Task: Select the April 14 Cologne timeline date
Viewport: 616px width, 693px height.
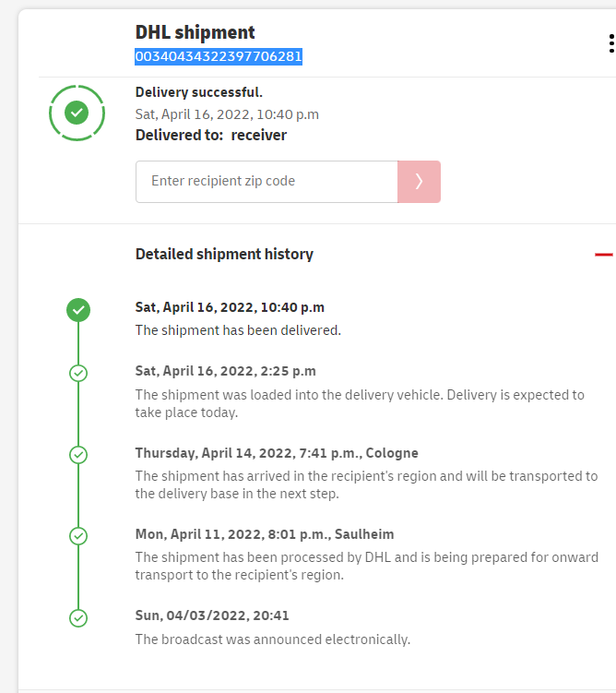Action: click(x=277, y=453)
